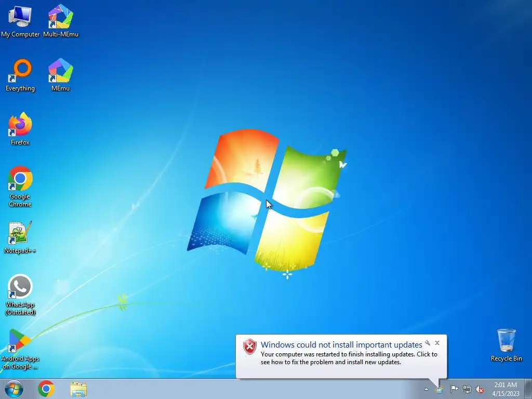This screenshot has height=399, width=532.
Task: Click the red shield error icon
Action: click(250, 347)
